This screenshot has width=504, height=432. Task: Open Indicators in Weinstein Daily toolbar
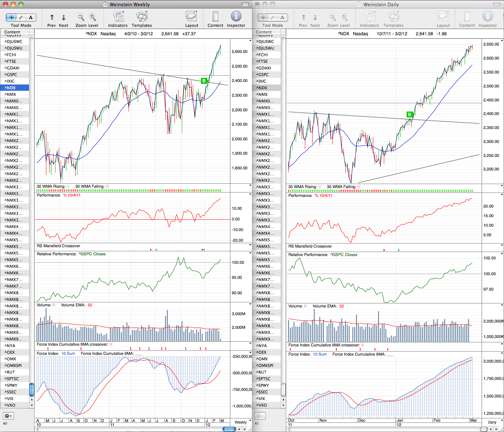coord(370,17)
